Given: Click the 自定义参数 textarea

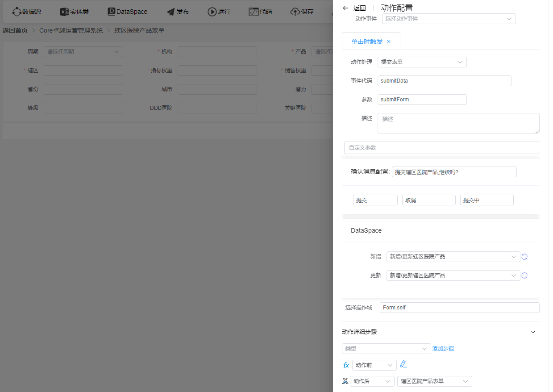Looking at the screenshot, I should (x=442, y=148).
